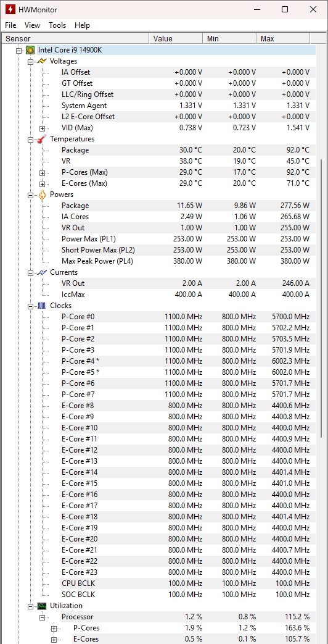
Task: Click the Sensor column header
Action: click(75, 39)
